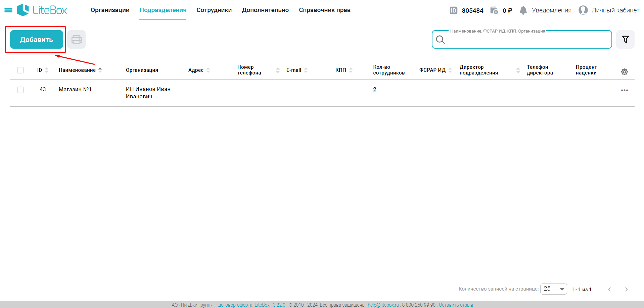Sort by E-mail column arrows
The height and width of the screenshot is (308, 644).
(x=306, y=70)
